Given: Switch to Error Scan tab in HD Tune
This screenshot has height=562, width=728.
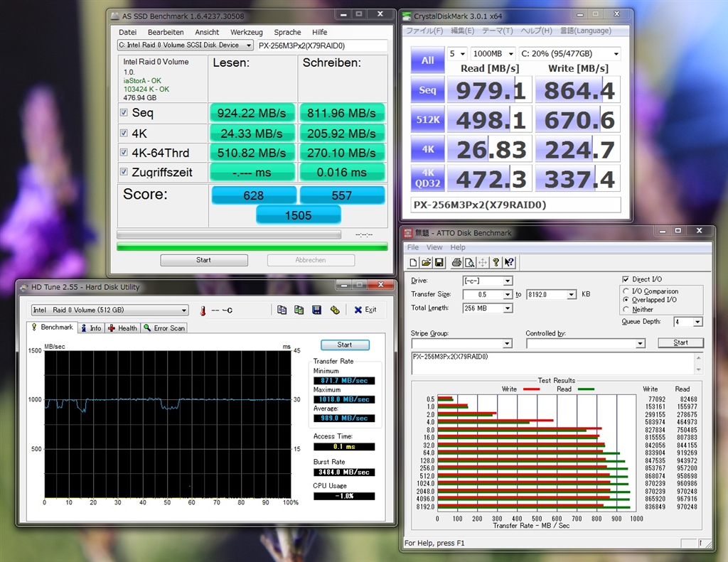Looking at the screenshot, I should [x=164, y=328].
